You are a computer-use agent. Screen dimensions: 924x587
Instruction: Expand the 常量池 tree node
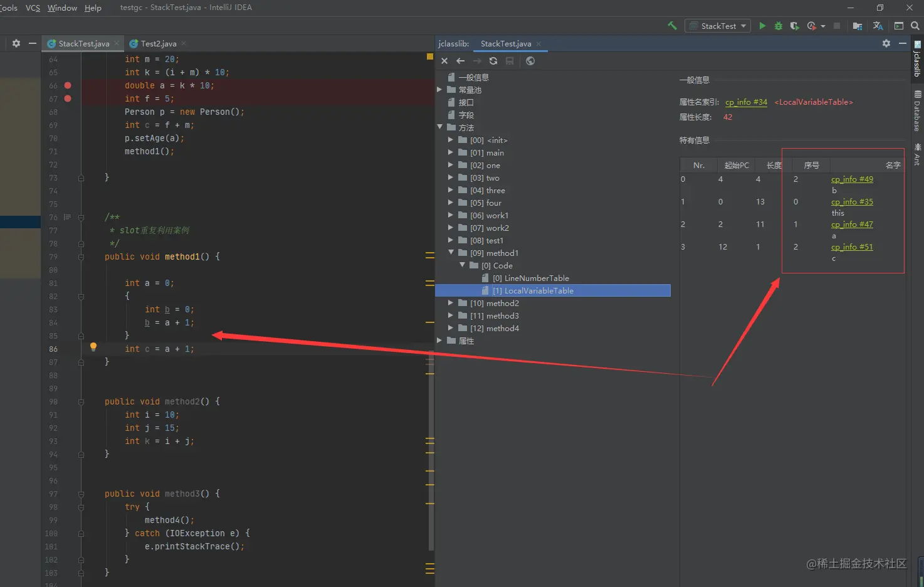coord(439,90)
